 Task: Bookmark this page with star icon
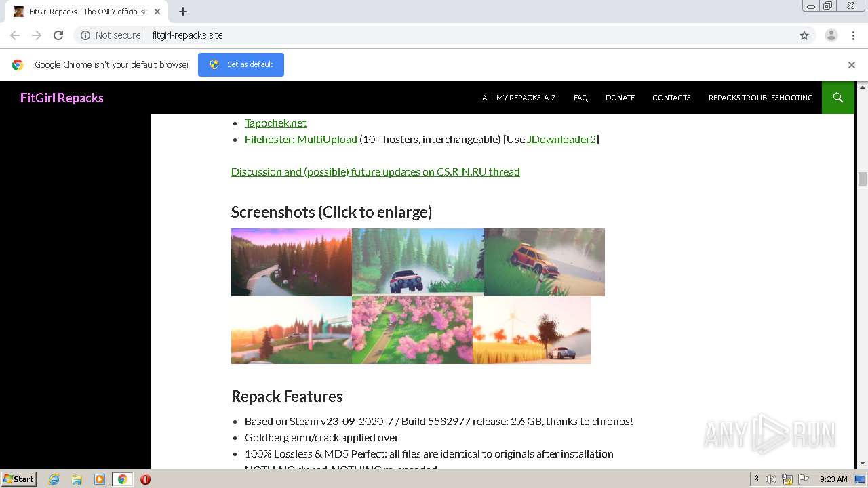click(804, 35)
